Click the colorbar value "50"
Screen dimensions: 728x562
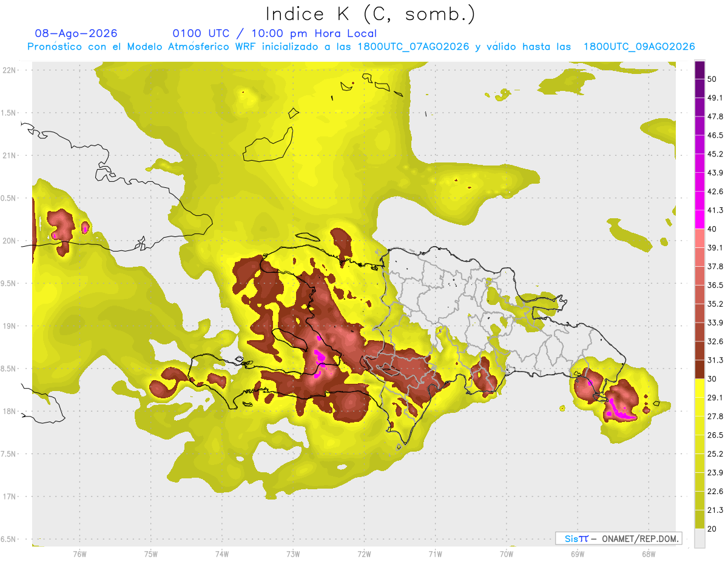(x=712, y=79)
